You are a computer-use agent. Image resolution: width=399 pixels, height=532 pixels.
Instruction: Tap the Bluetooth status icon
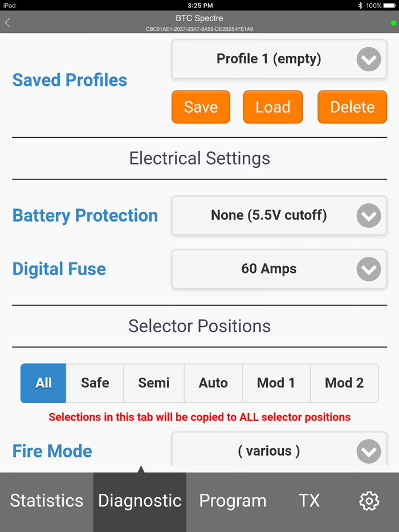(x=360, y=5)
